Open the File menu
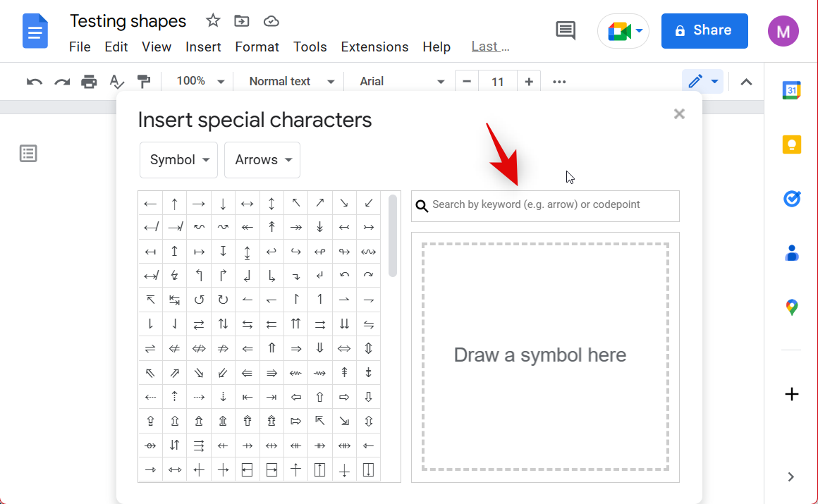Viewport: 818px width, 504px height. (x=80, y=47)
